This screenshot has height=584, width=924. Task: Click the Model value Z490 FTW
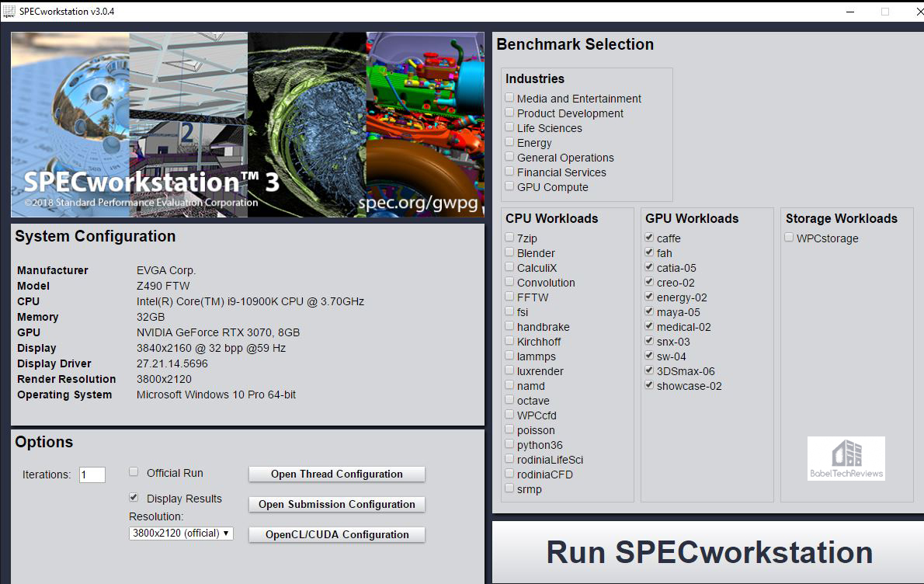click(x=163, y=286)
